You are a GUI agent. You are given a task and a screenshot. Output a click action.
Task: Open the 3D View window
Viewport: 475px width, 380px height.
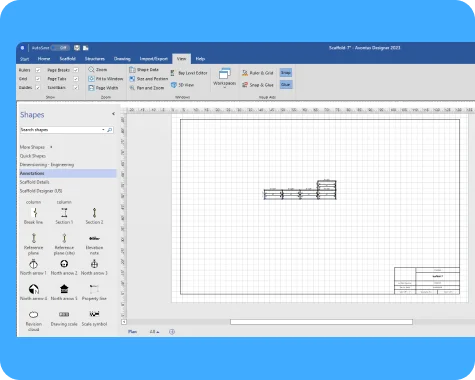coord(182,85)
